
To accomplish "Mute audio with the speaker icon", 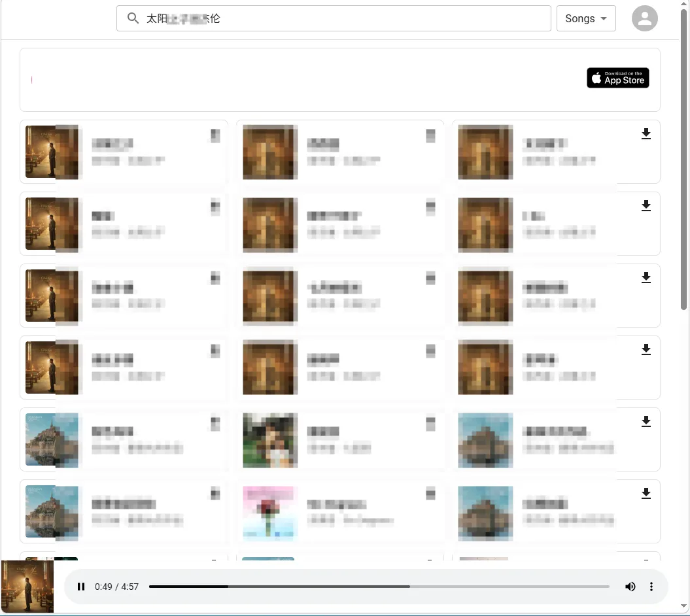I will pyautogui.click(x=630, y=587).
